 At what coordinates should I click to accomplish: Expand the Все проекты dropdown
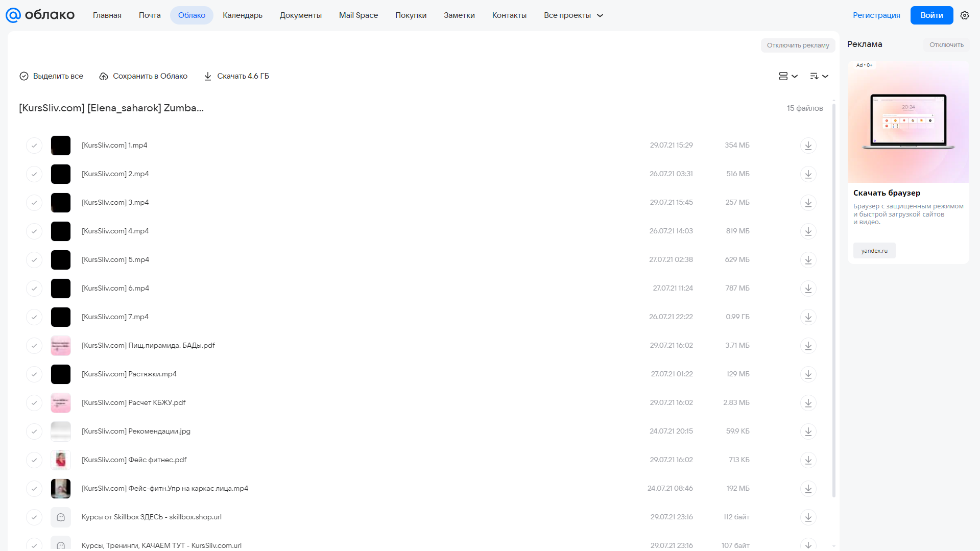[573, 15]
